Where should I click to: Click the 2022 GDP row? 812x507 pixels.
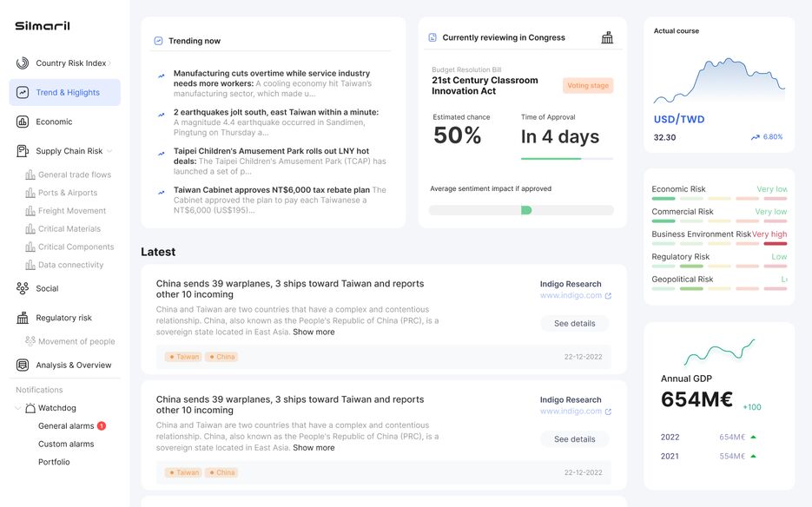click(x=709, y=437)
